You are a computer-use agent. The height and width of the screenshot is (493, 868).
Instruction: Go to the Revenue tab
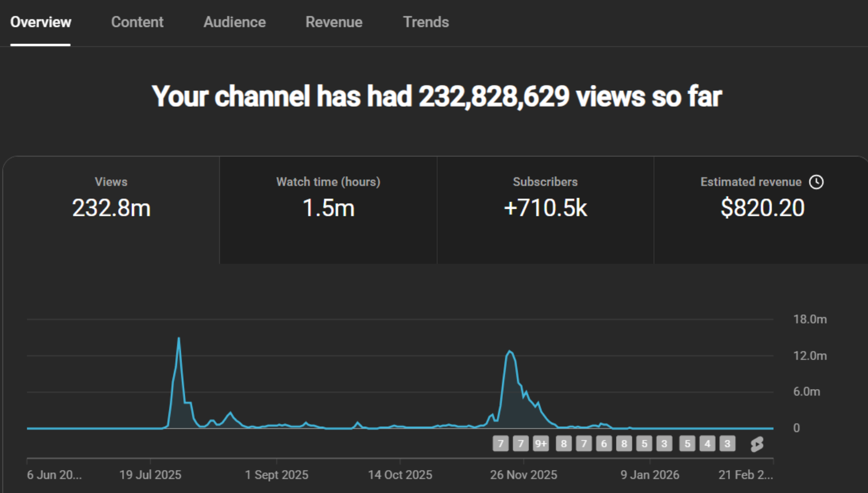pyautogui.click(x=334, y=22)
